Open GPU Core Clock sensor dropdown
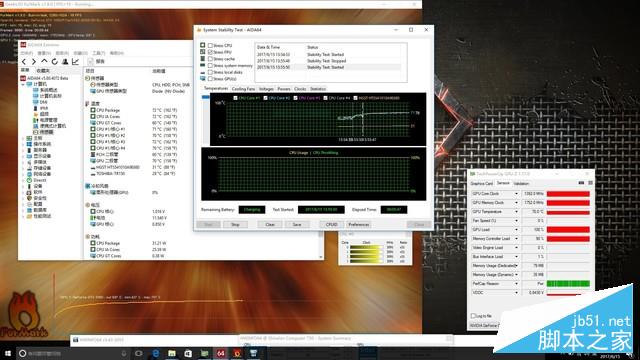This screenshot has height=360, width=640. [x=516, y=194]
